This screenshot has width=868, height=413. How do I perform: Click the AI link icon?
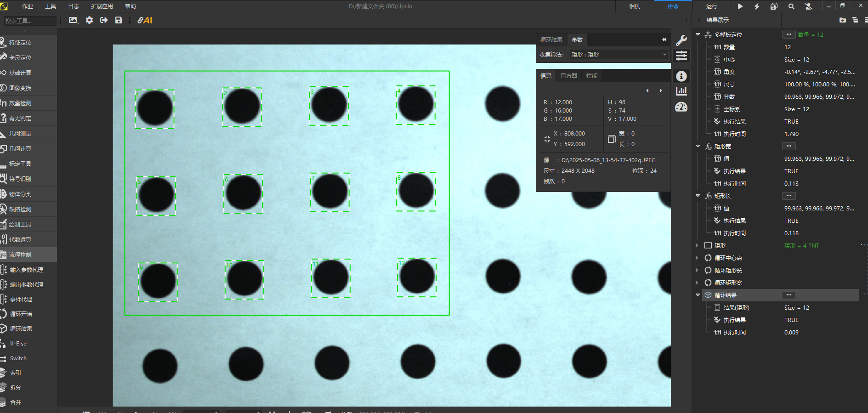click(x=145, y=20)
